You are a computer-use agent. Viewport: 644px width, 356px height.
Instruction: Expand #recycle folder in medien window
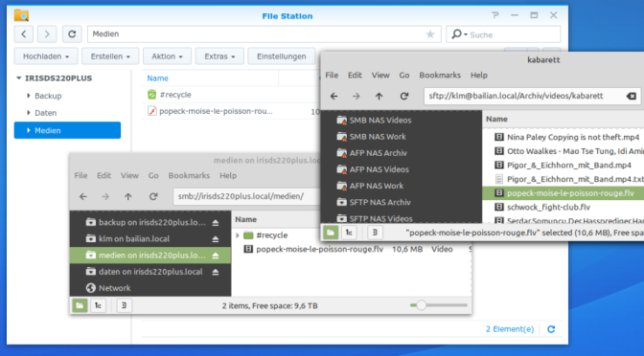tap(237, 235)
